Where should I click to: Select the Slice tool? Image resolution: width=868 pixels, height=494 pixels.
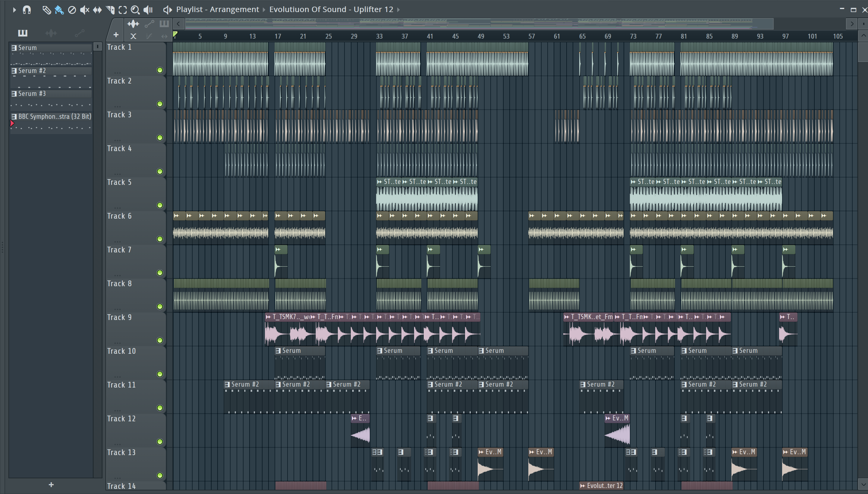pos(110,10)
